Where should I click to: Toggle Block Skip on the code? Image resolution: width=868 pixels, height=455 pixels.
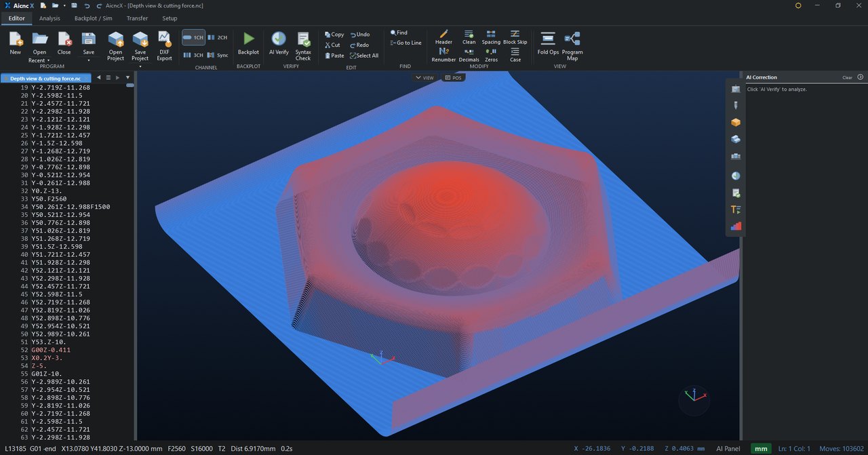pos(515,37)
